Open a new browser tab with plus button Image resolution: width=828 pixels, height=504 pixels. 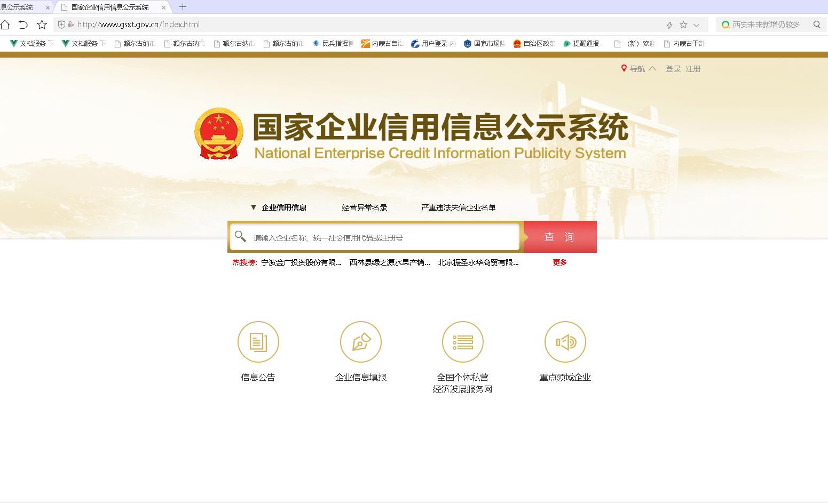click(x=183, y=7)
